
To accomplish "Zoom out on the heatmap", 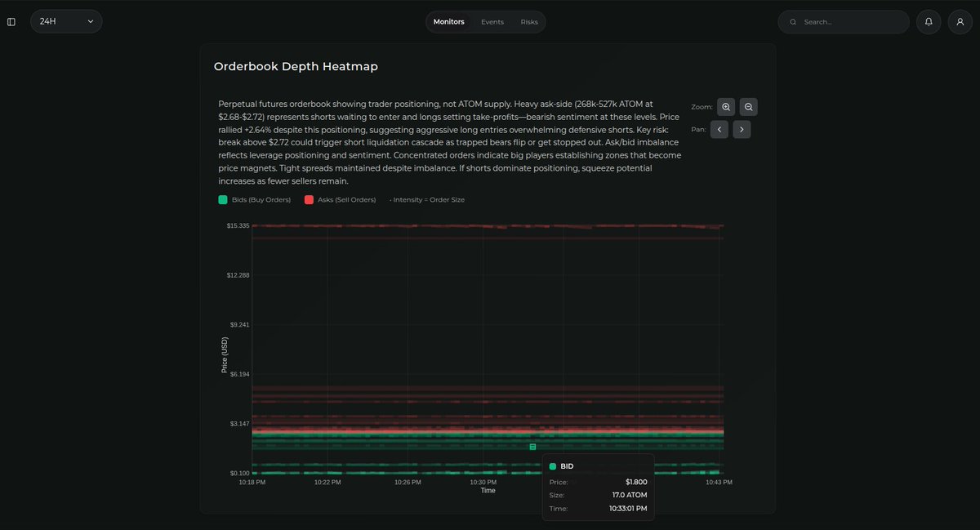I will point(748,107).
